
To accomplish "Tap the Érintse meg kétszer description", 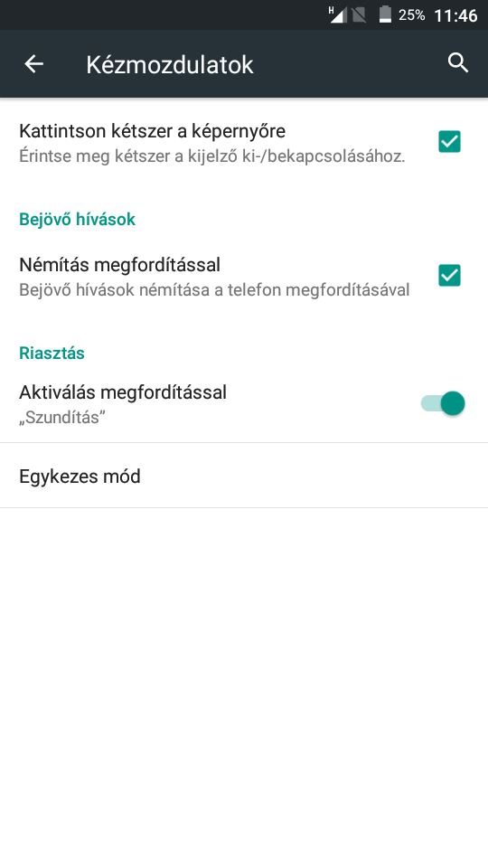I will pyautogui.click(x=212, y=156).
